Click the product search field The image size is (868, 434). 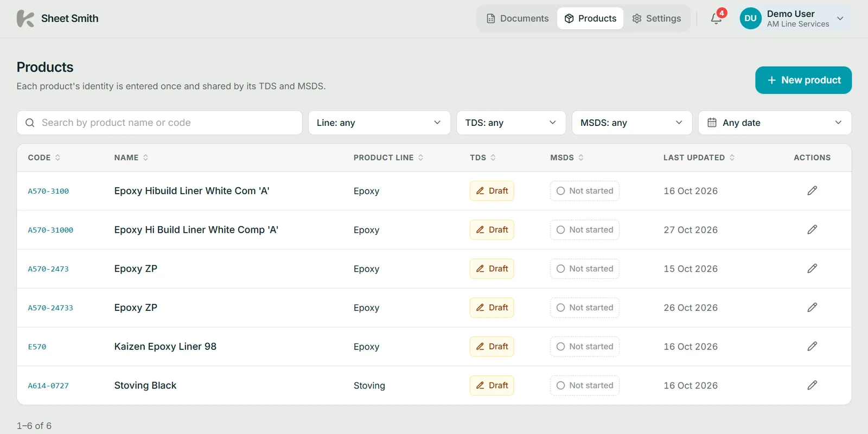[159, 123]
